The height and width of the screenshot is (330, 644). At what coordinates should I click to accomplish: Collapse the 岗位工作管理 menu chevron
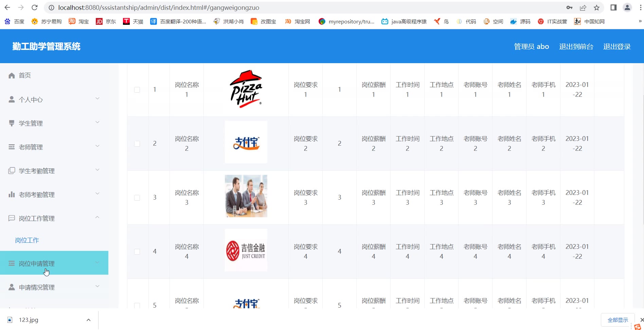coord(97,217)
